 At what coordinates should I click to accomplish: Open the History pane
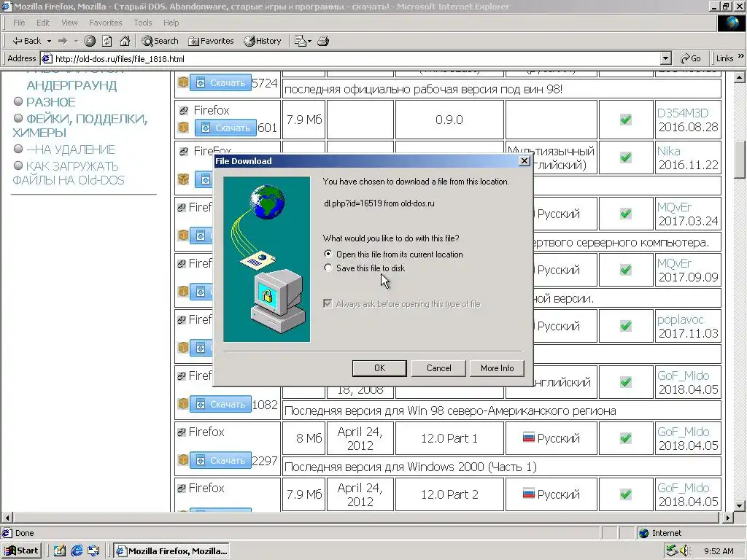[263, 41]
